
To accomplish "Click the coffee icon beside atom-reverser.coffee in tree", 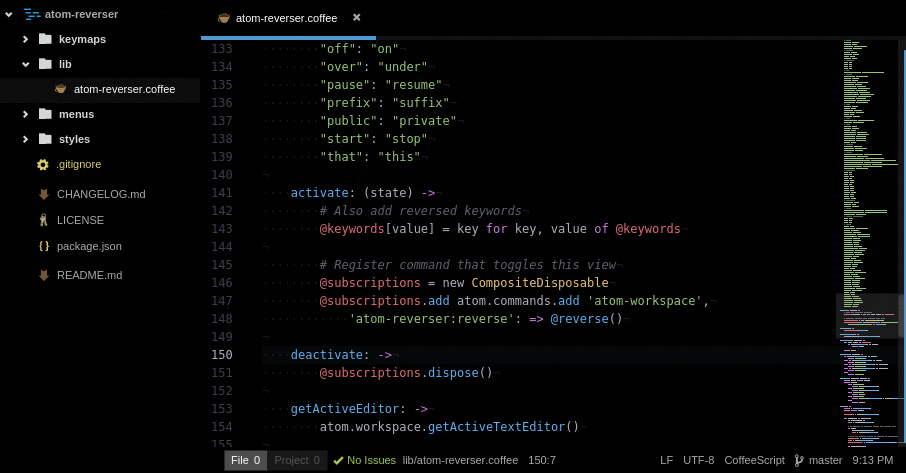I will tap(61, 89).
